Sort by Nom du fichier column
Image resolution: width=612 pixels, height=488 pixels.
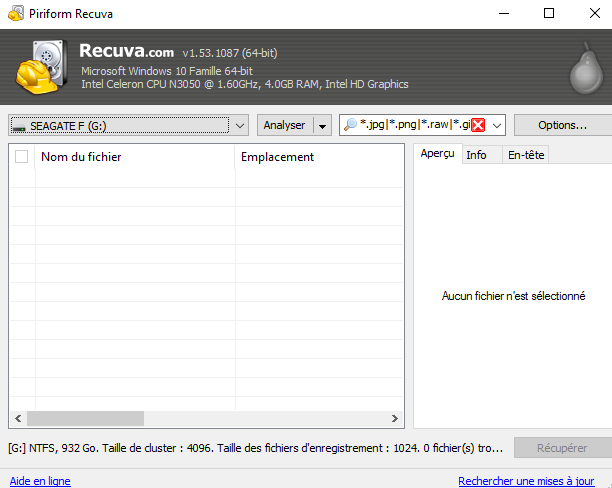pos(135,157)
